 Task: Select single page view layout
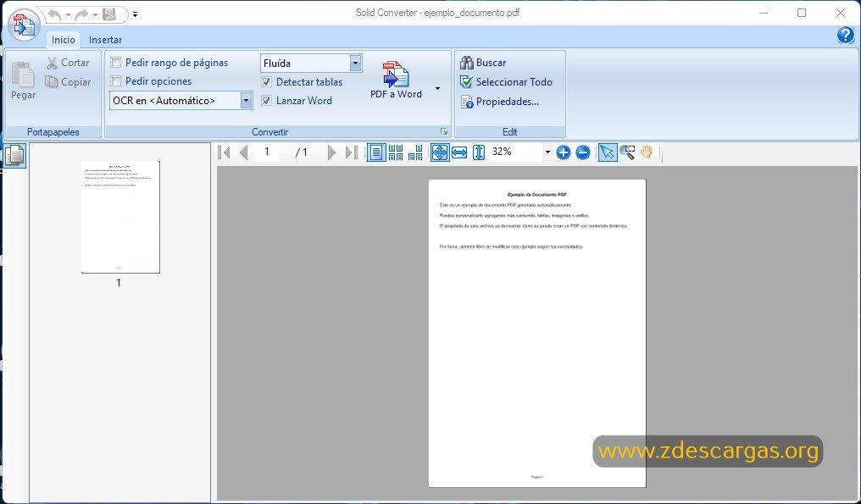click(376, 152)
